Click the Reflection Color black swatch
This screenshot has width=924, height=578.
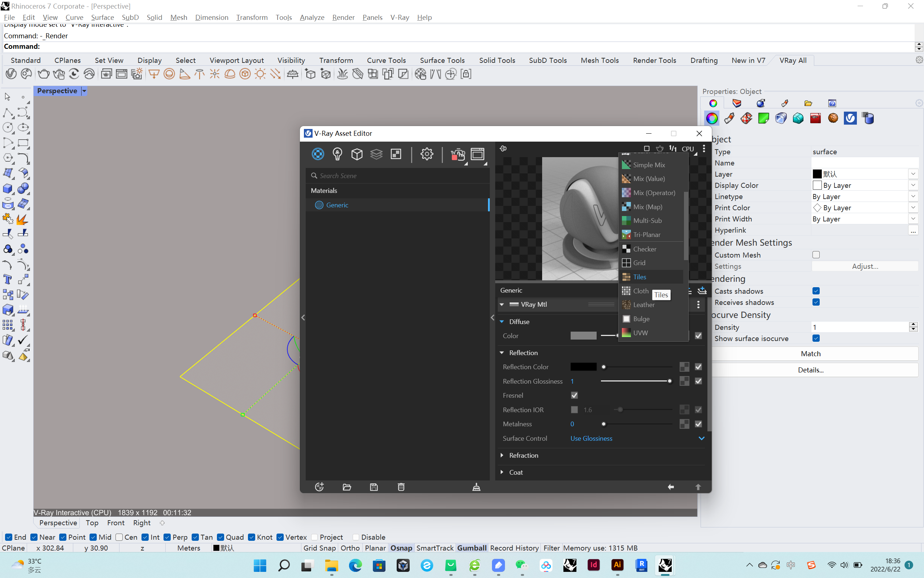(583, 367)
